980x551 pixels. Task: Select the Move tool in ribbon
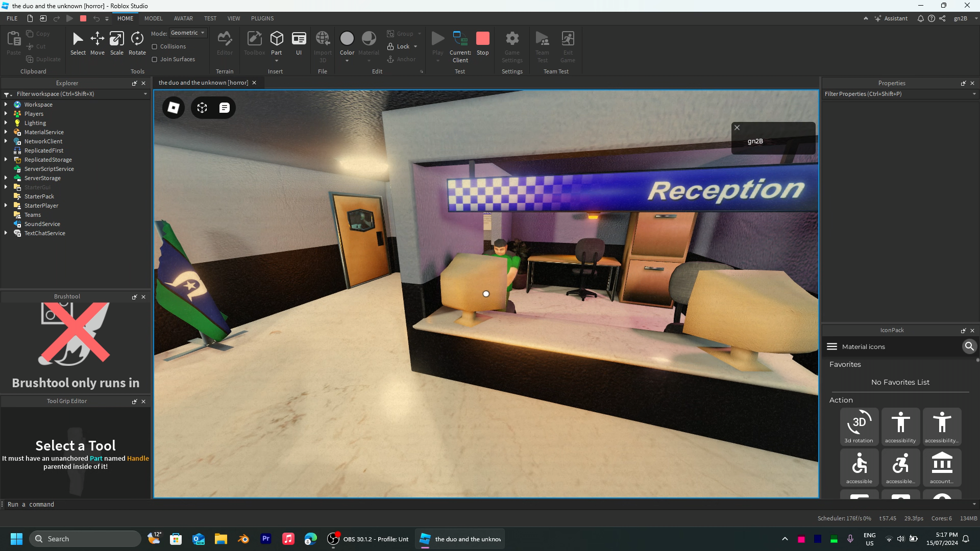pyautogui.click(x=97, y=43)
